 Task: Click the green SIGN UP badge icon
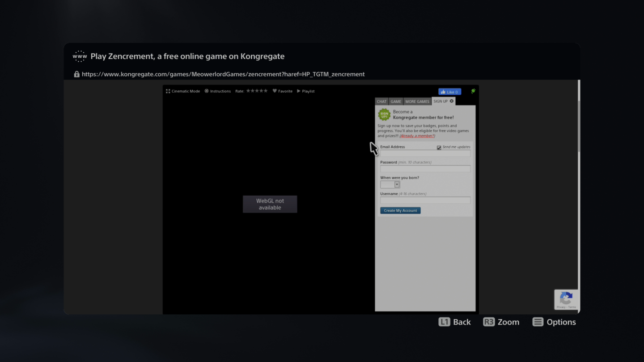[384, 114]
